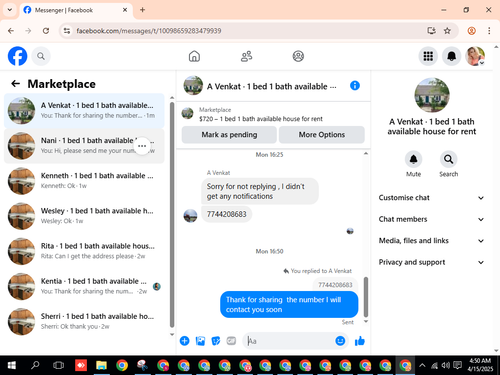This screenshot has width=500, height=375.
Task: Go to the Home feed icon
Action: [x=194, y=56]
